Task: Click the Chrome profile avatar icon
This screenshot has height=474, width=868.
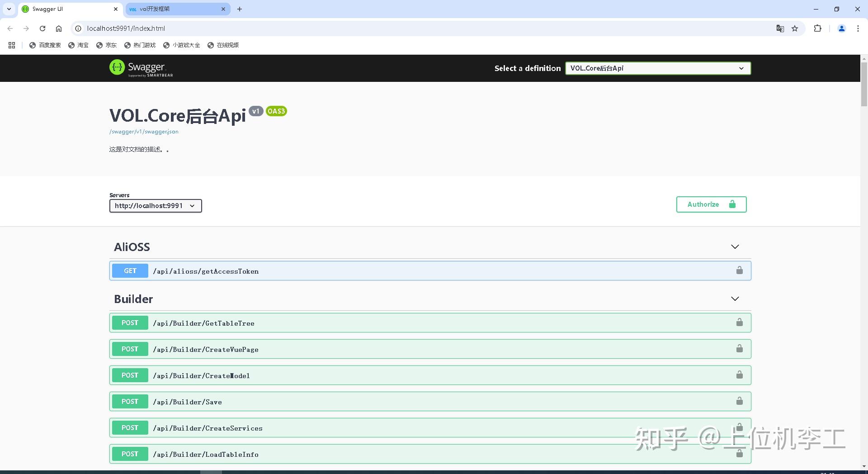Action: (841, 28)
